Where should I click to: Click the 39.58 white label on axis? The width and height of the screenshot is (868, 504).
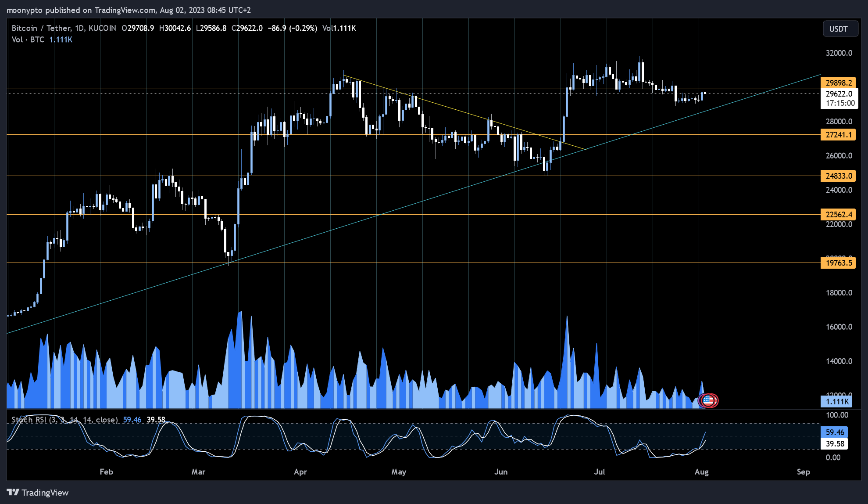click(834, 444)
